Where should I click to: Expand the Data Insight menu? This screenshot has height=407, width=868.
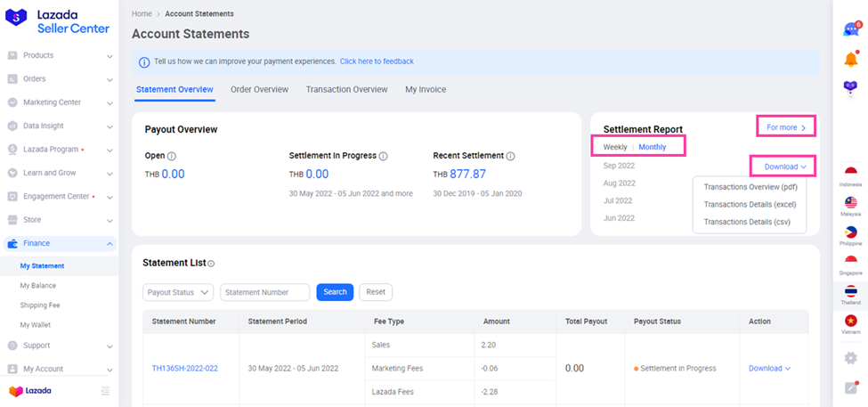(x=110, y=126)
